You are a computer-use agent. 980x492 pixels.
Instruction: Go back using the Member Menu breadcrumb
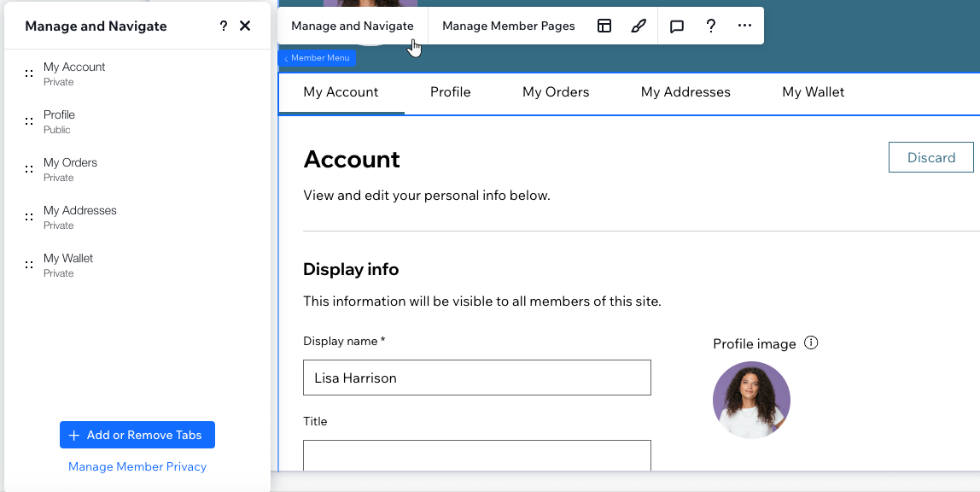[x=317, y=57]
